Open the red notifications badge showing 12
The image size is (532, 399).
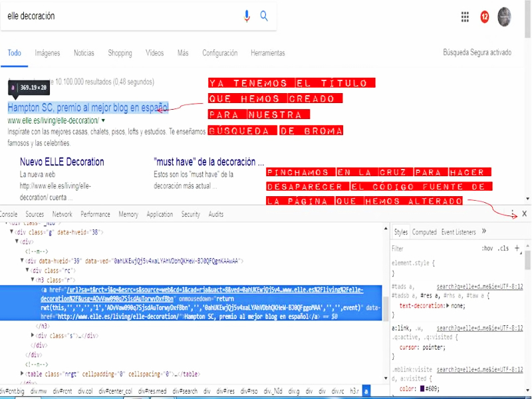(x=485, y=17)
